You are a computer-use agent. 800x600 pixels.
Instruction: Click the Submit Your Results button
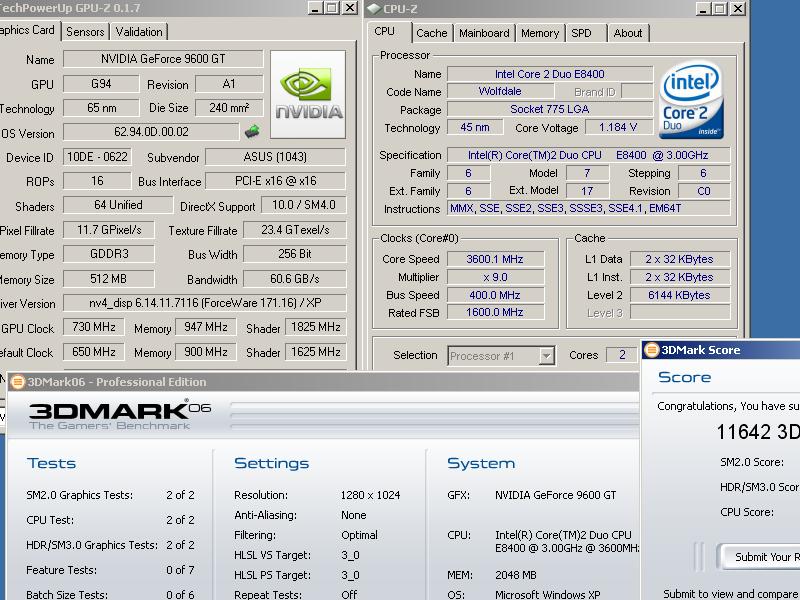click(759, 557)
